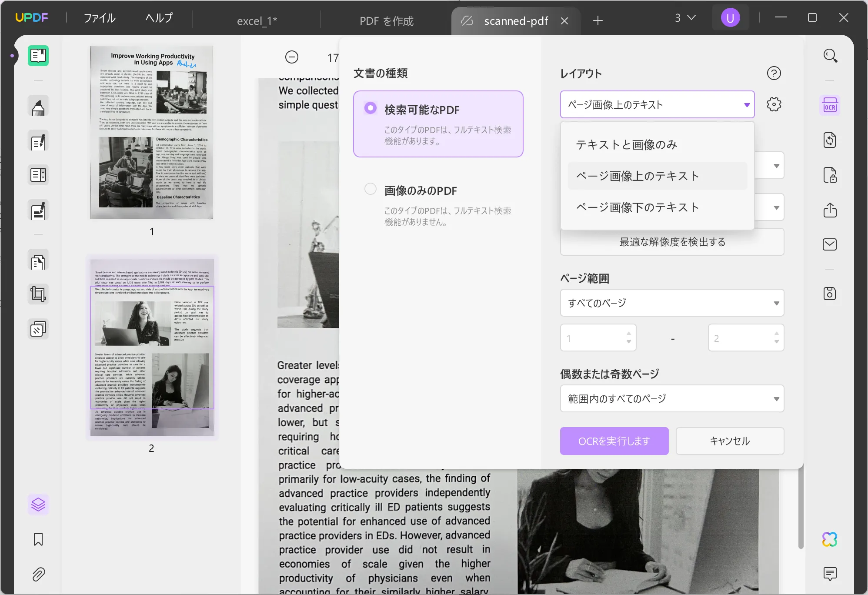Screen dimensions: 868x595
Task: Choose ページ画像上のテキスト from layout list
Action: pos(658,176)
